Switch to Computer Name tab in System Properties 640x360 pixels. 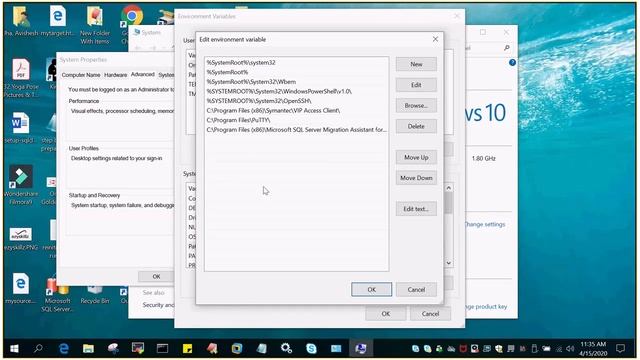pyautogui.click(x=81, y=75)
